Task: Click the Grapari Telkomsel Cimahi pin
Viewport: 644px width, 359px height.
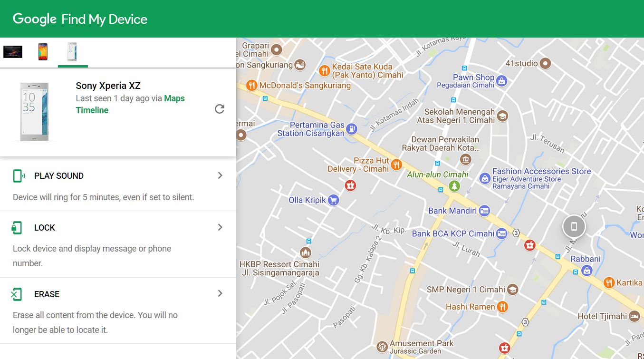Action: pos(277,49)
